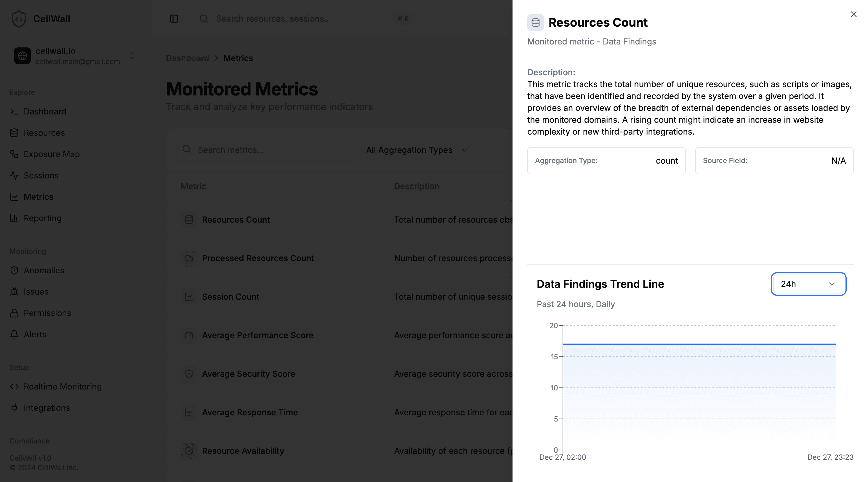
Task: Open Alerts in the sidebar
Action: point(35,334)
